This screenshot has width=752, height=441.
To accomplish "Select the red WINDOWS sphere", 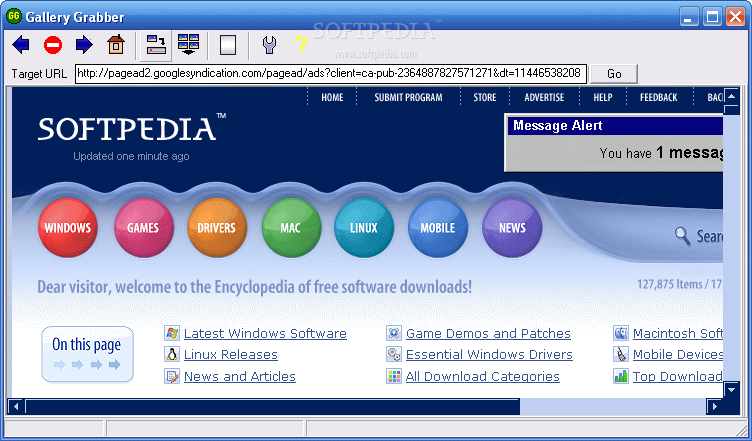I will click(x=68, y=228).
